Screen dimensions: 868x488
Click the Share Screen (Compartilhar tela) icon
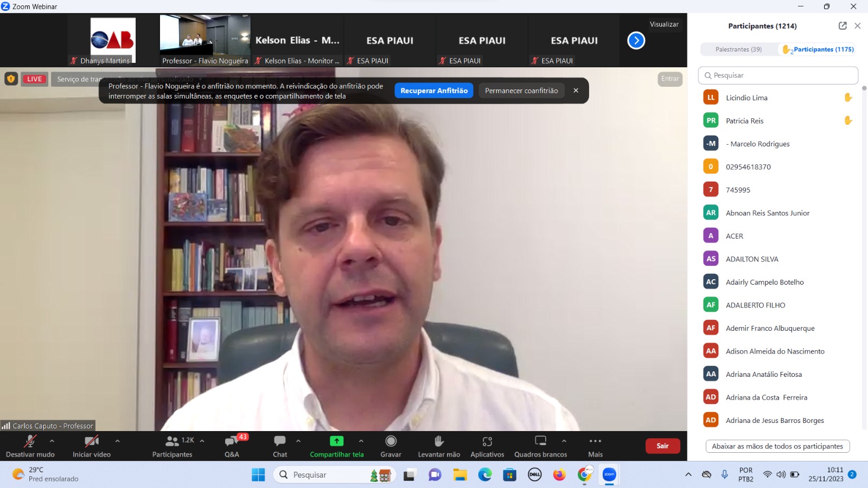336,441
